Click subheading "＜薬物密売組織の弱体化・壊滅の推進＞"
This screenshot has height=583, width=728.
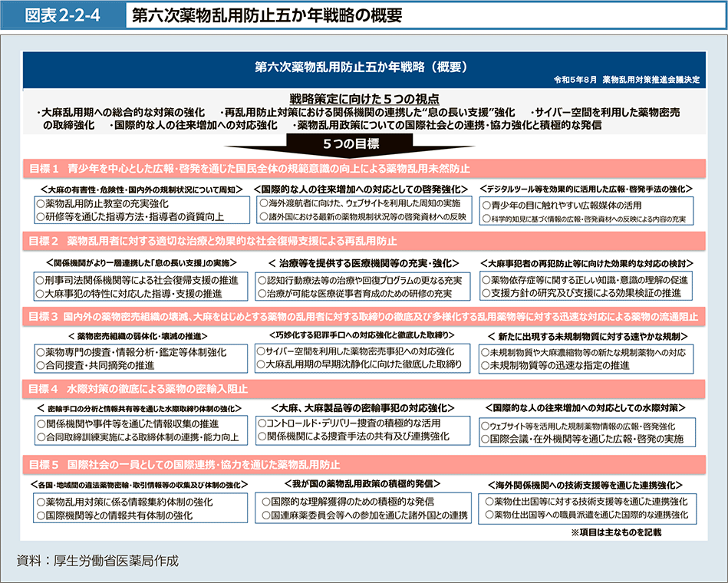tap(140, 336)
